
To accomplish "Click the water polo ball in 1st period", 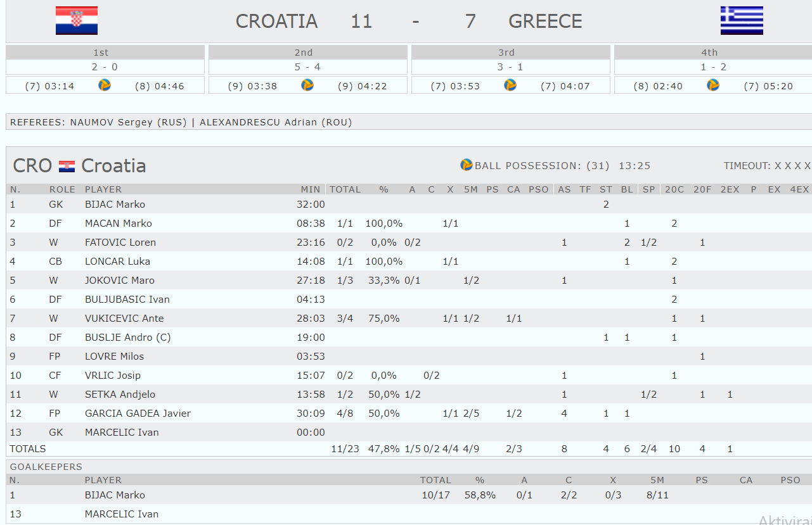I will coord(105,85).
